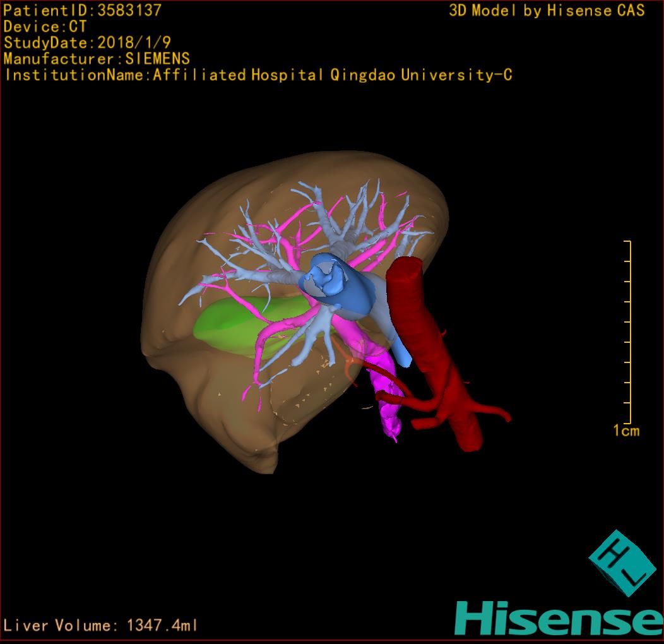Click the 1cm scale label
This screenshot has width=664, height=644.
click(x=626, y=431)
